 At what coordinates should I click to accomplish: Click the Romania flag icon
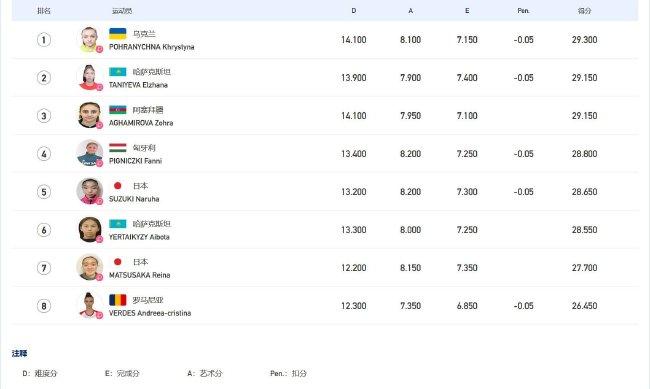[x=117, y=299]
